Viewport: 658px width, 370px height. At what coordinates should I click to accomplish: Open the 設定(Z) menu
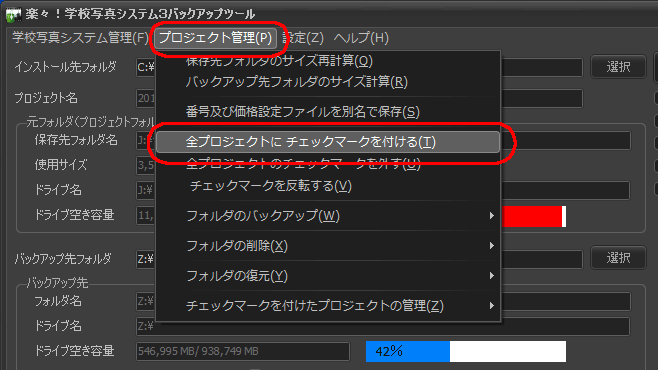click(303, 38)
